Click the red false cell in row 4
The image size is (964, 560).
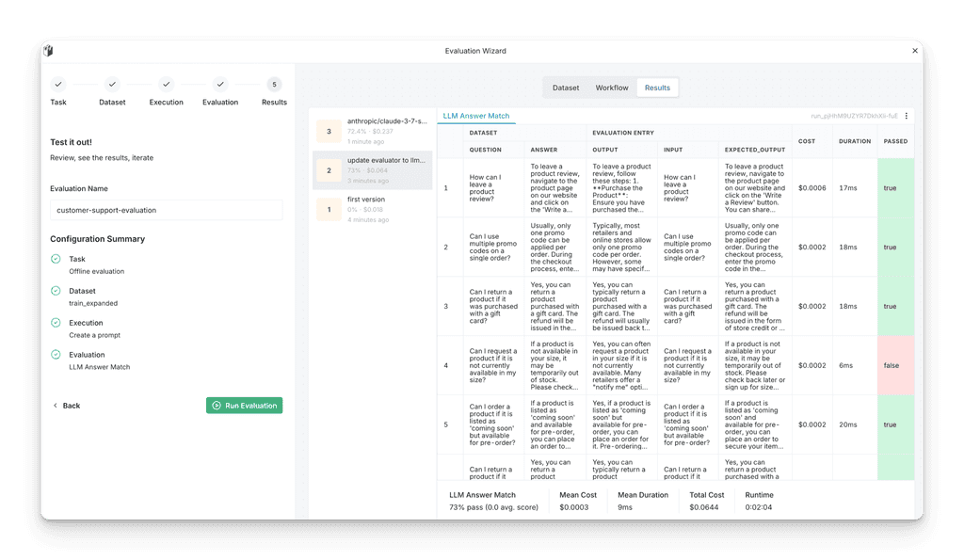click(895, 365)
